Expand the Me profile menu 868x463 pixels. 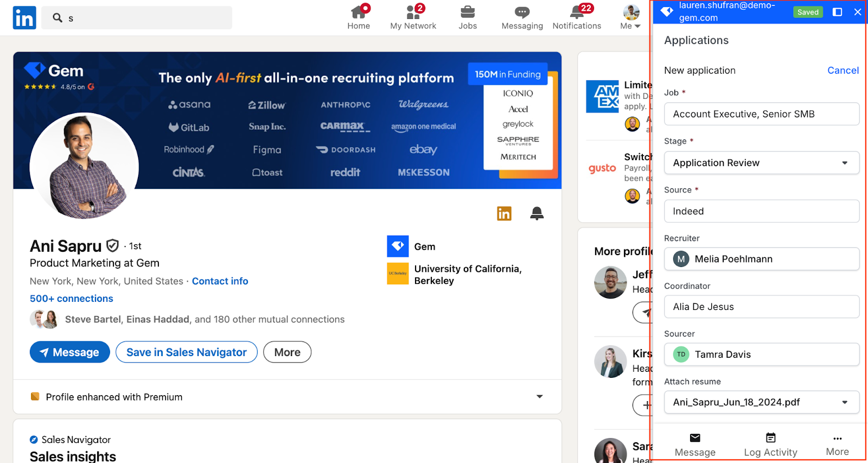coord(630,17)
